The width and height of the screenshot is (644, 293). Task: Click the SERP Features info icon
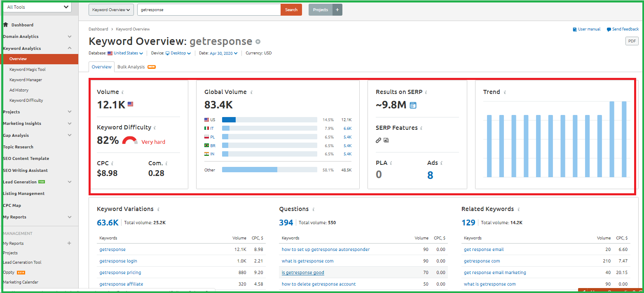(421, 128)
